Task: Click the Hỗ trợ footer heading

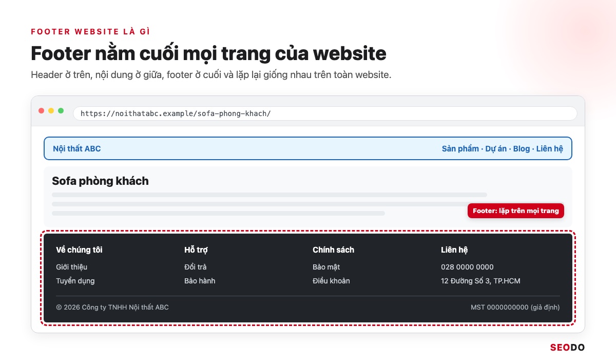Action: [196, 250]
